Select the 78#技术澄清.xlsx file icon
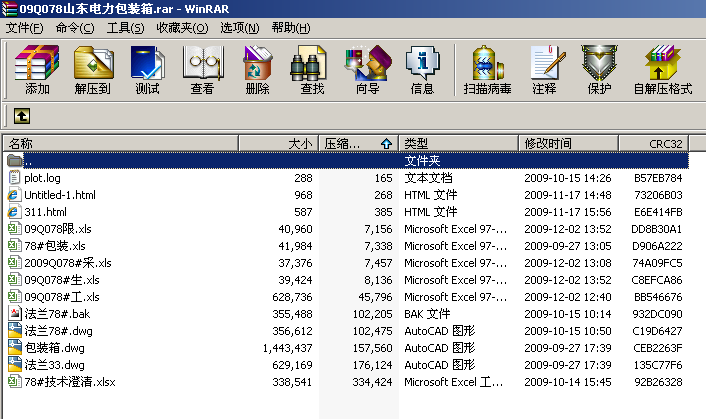706x419 pixels. pos(14,382)
